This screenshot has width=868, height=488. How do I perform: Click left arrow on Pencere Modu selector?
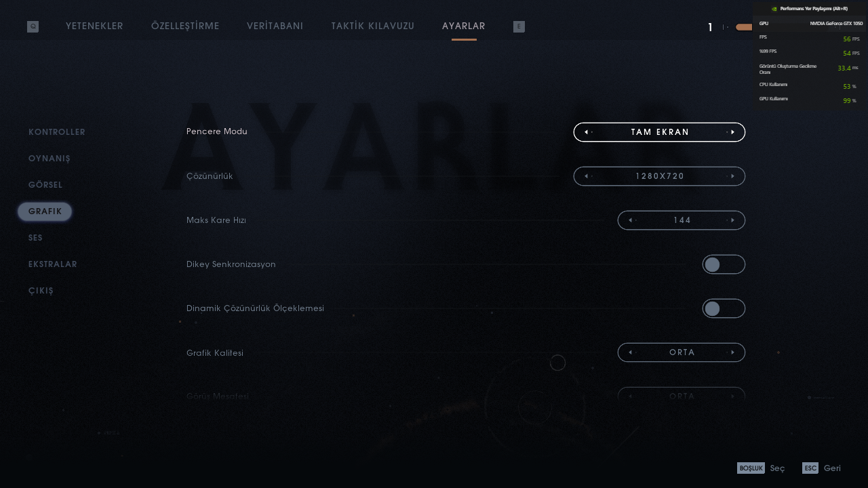point(587,132)
